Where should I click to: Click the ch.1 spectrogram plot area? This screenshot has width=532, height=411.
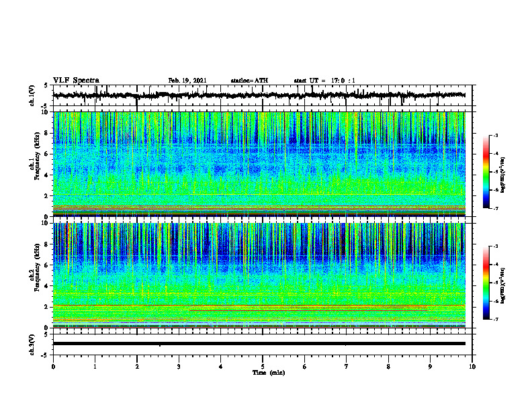pos(259,164)
